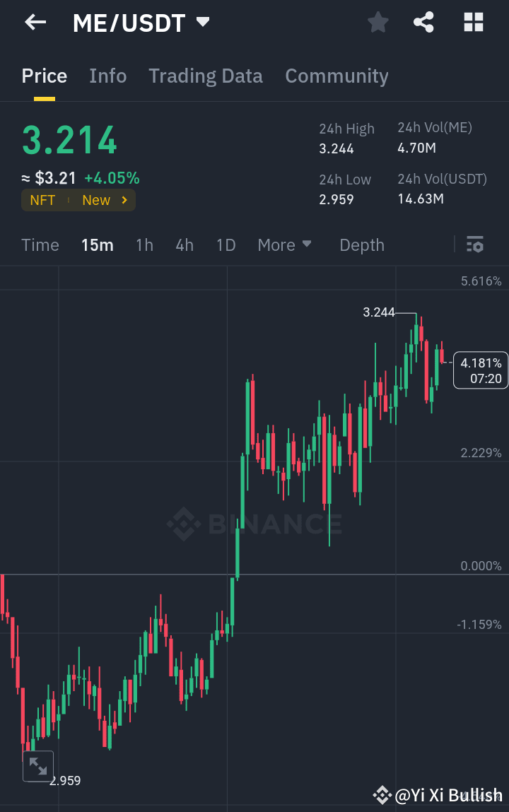Select the 4h candle interval
509x812 pixels.
[x=184, y=245]
